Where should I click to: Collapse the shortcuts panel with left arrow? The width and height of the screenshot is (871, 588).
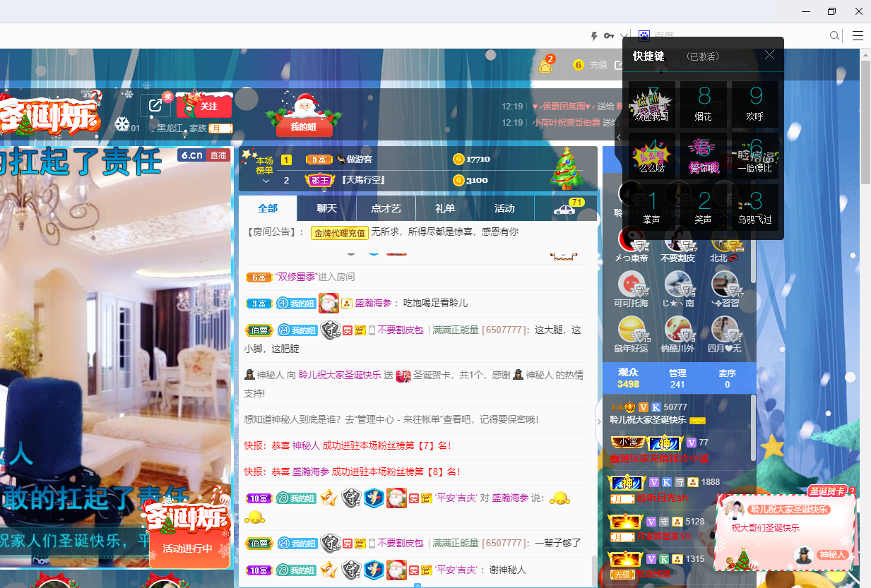pyautogui.click(x=619, y=137)
